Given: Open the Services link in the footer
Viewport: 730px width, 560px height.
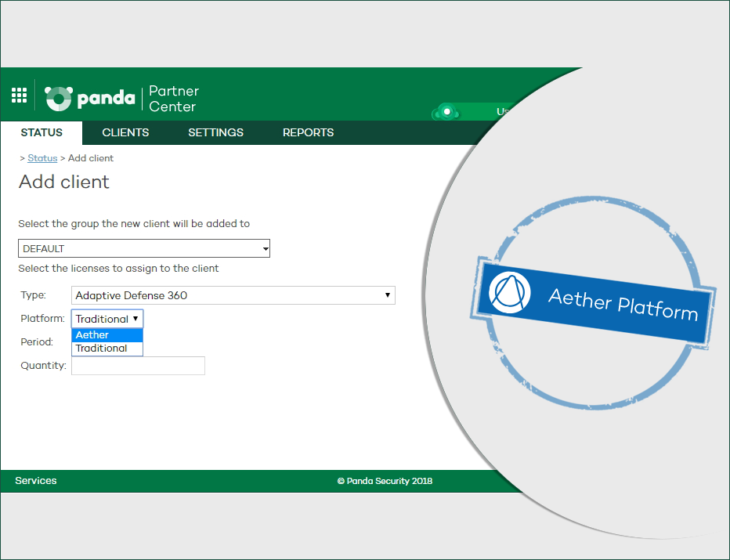Looking at the screenshot, I should tap(36, 481).
